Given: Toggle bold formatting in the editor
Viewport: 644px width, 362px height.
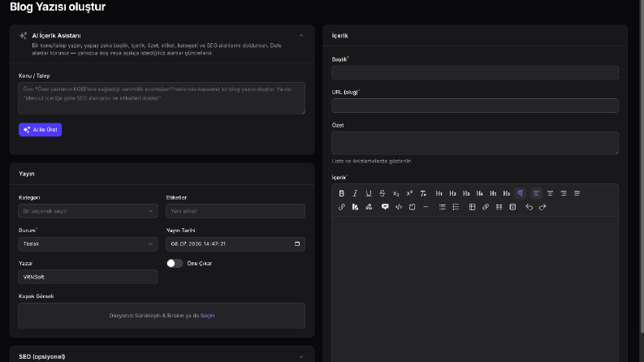Looking at the screenshot, I should pyautogui.click(x=341, y=193).
